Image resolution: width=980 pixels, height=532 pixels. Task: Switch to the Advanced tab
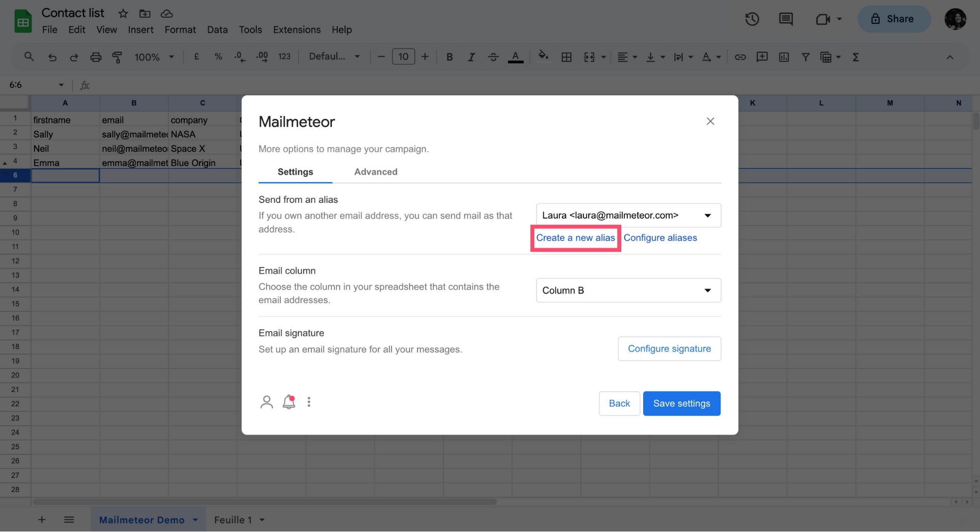376,172
